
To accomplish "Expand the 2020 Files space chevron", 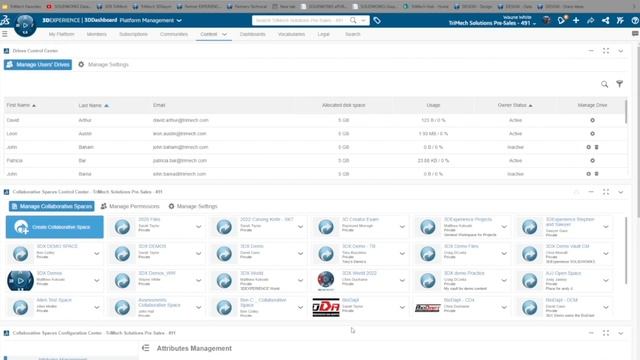I will (198, 227).
